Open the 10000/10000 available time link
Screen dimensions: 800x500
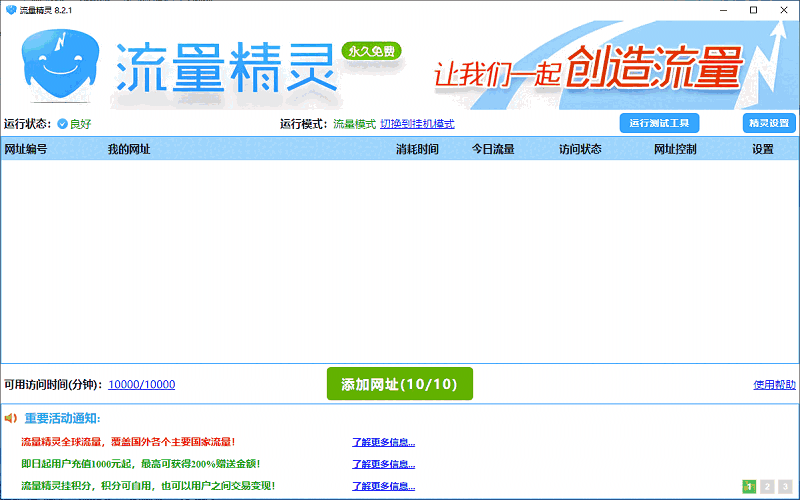pos(142,384)
